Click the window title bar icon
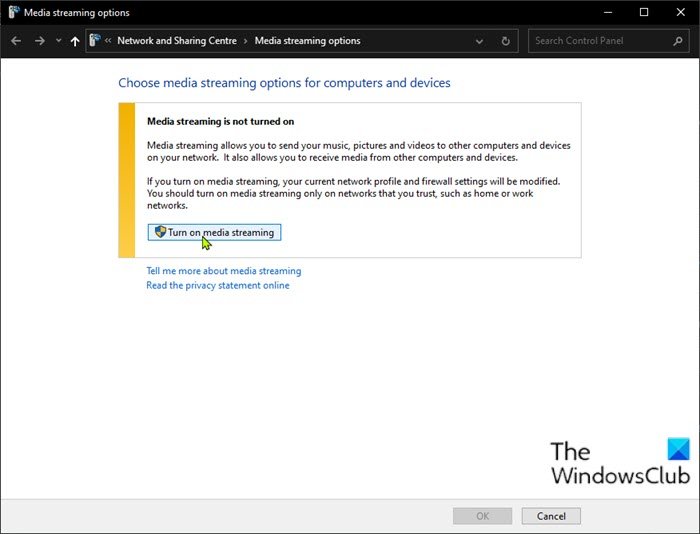The image size is (700, 534). click(x=14, y=12)
